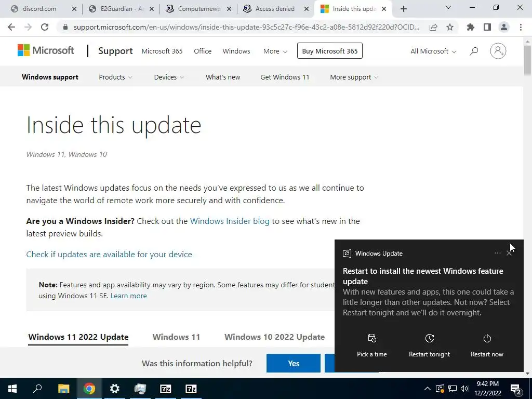The width and height of the screenshot is (532, 399).
Task: Open the Windows Start menu
Action: pos(12,389)
